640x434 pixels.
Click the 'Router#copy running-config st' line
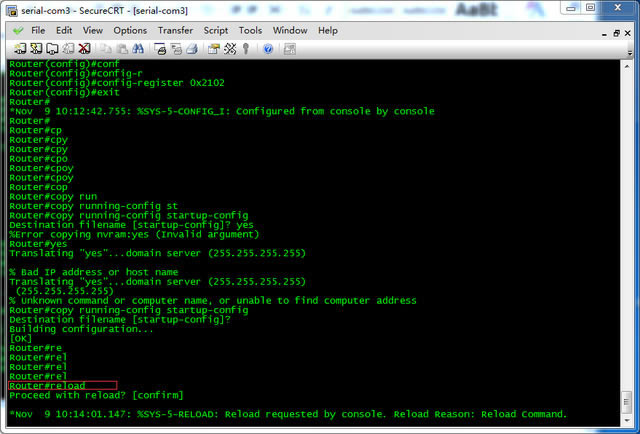point(93,206)
